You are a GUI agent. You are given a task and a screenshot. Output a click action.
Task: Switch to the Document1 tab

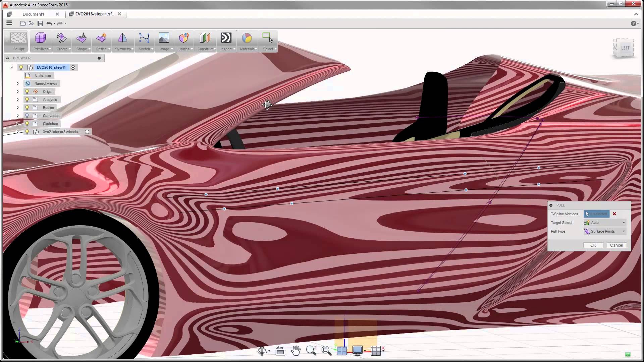pos(33,14)
